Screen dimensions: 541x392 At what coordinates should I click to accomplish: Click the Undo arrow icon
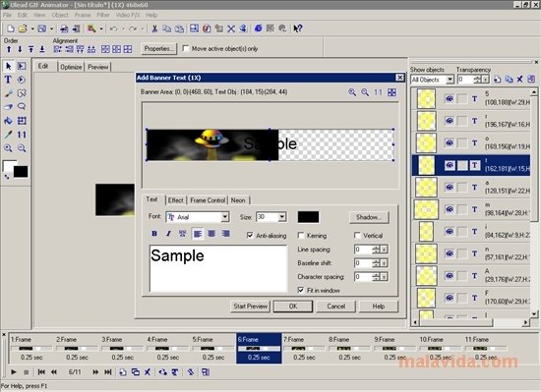(113, 28)
